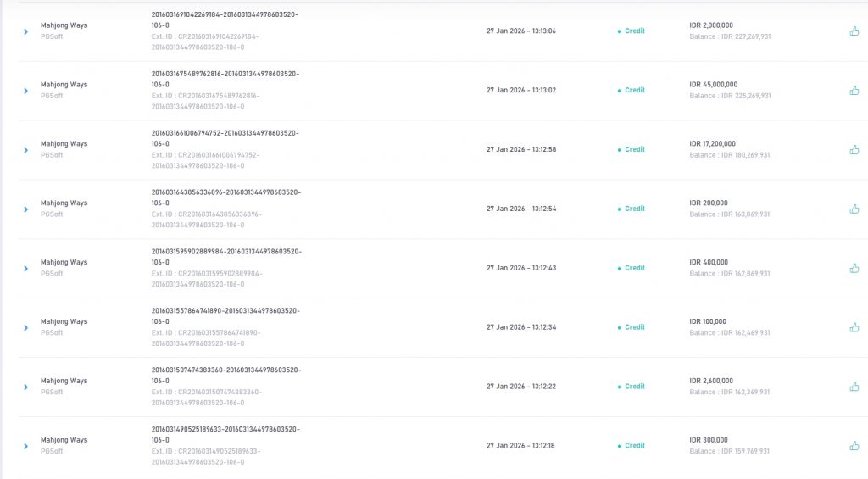The image size is (868, 479).
Task: Click the Credit status at 13:13:06
Action: coord(634,31)
